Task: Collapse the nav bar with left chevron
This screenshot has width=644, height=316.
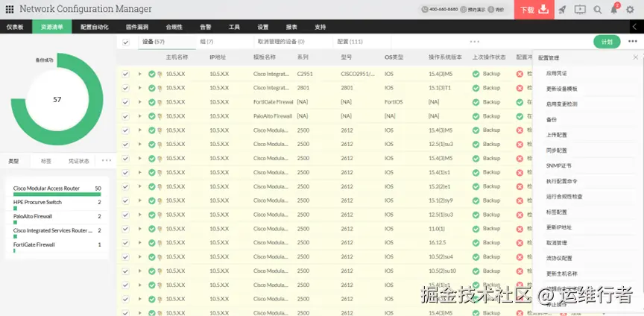Action: (635, 27)
